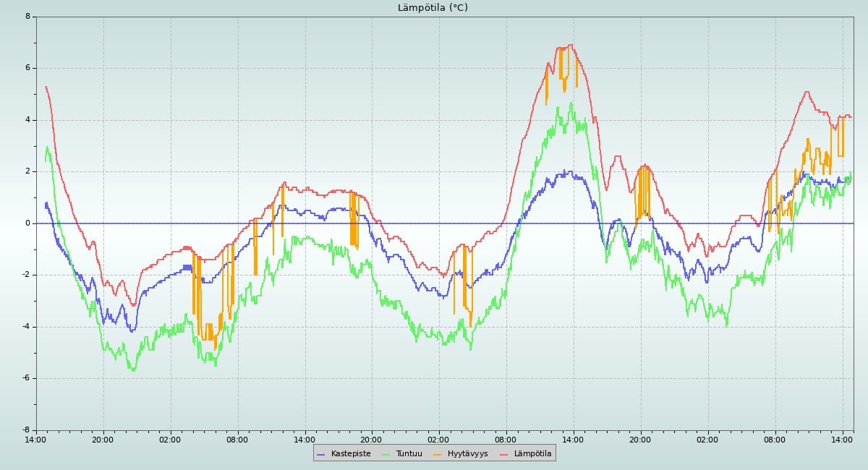Click the 0 label on the y-axis

(27, 223)
